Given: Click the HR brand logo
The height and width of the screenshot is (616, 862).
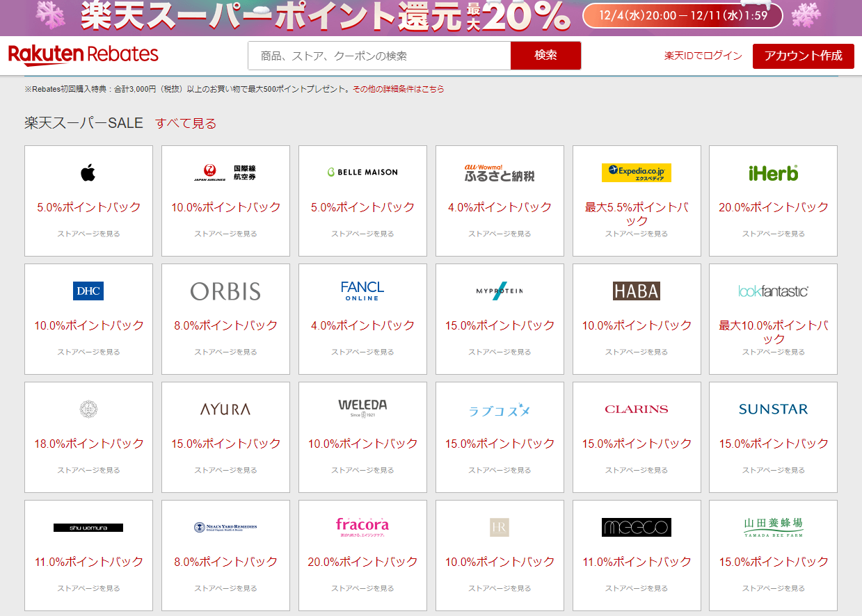Looking at the screenshot, I should coord(499,528).
